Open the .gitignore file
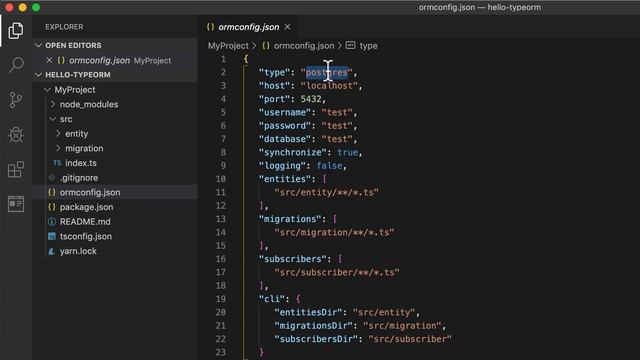The height and width of the screenshot is (360, 640). click(x=79, y=178)
